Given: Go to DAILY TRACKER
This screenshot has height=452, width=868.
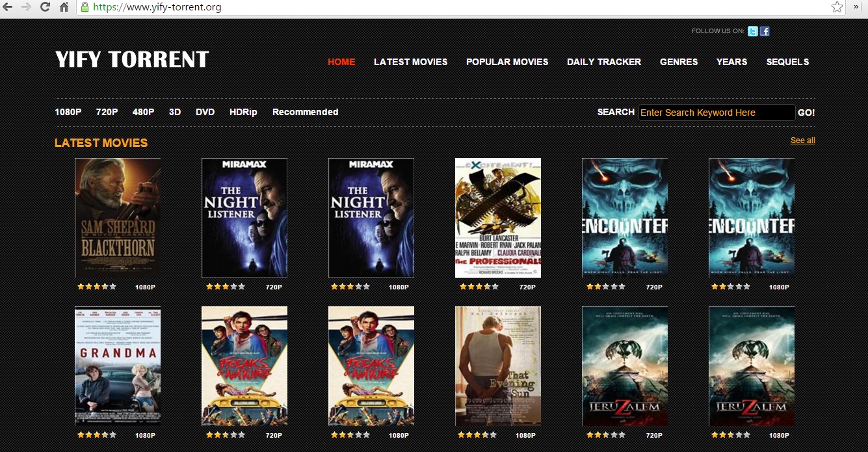Looking at the screenshot, I should pos(604,62).
